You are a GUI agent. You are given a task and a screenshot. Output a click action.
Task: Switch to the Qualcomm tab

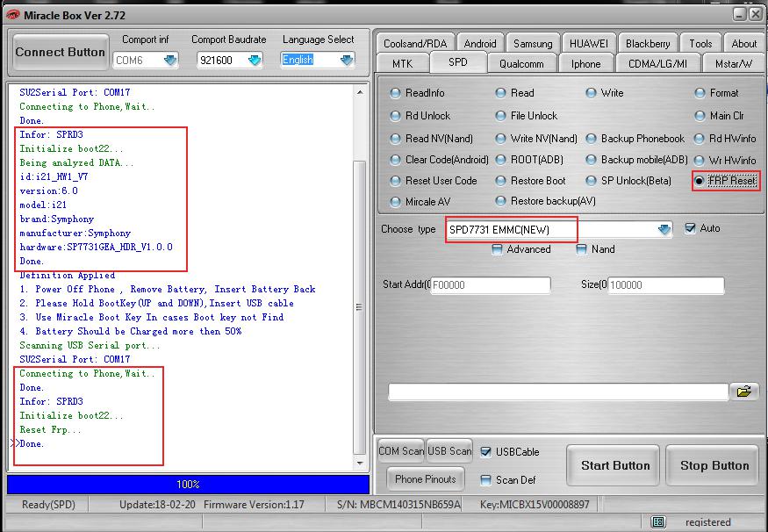521,64
